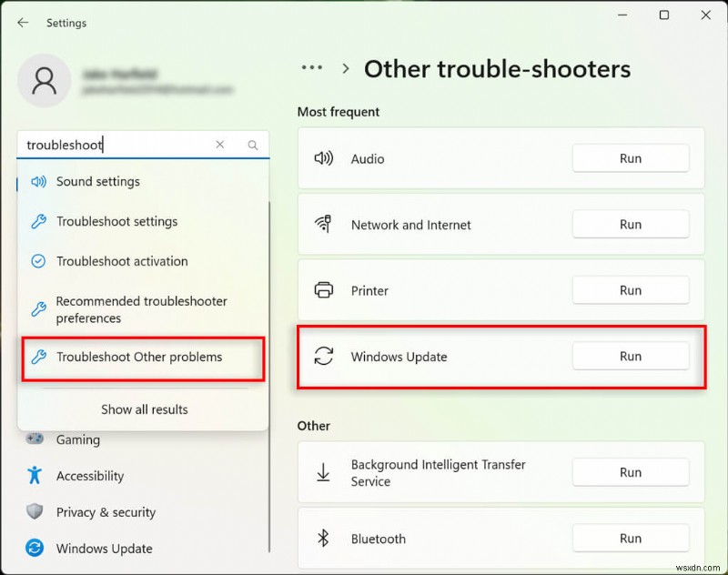Viewport: 728px width, 575px height.
Task: Click the 'Printer' troubleshooter label
Action: [369, 290]
